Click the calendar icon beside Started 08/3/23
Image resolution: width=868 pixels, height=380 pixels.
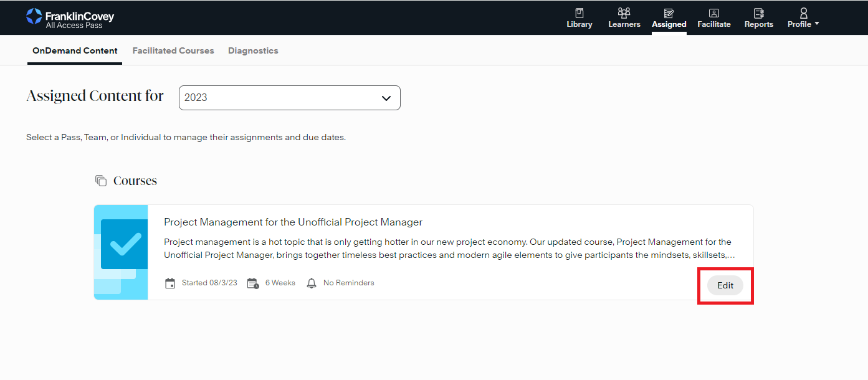[x=170, y=283]
